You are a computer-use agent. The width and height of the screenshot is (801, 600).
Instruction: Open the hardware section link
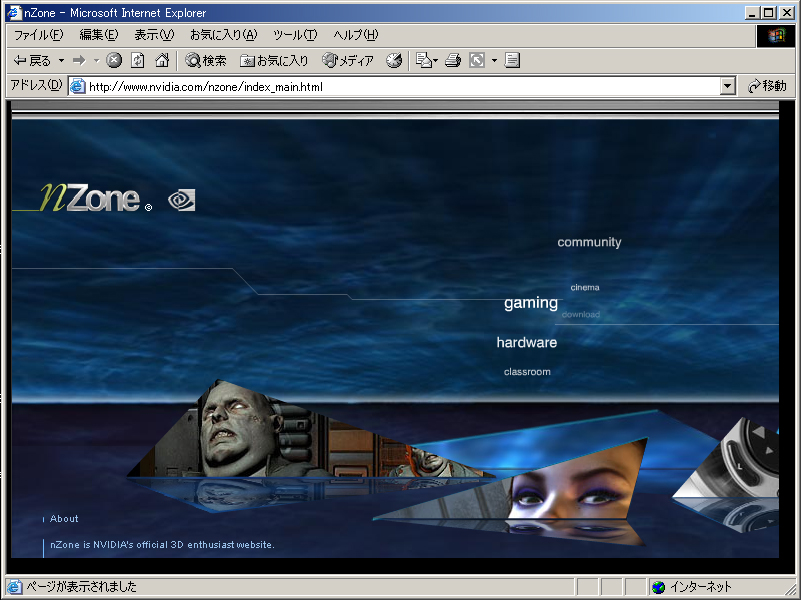(526, 343)
